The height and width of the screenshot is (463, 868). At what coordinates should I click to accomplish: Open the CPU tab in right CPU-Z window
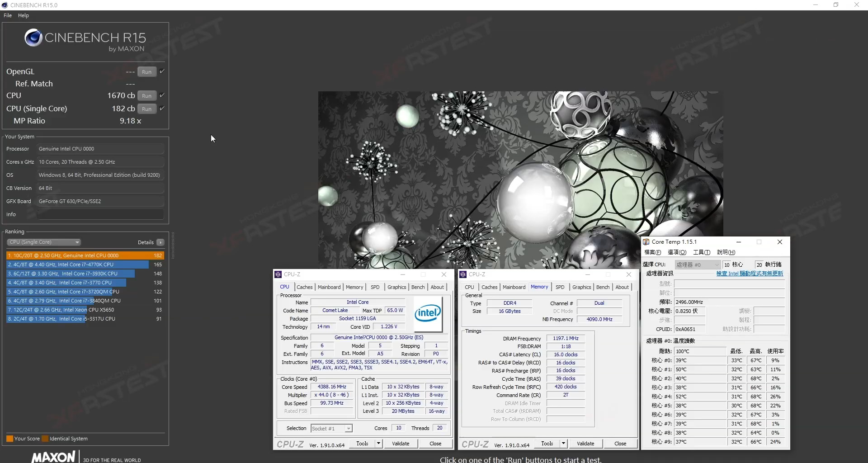click(x=470, y=287)
